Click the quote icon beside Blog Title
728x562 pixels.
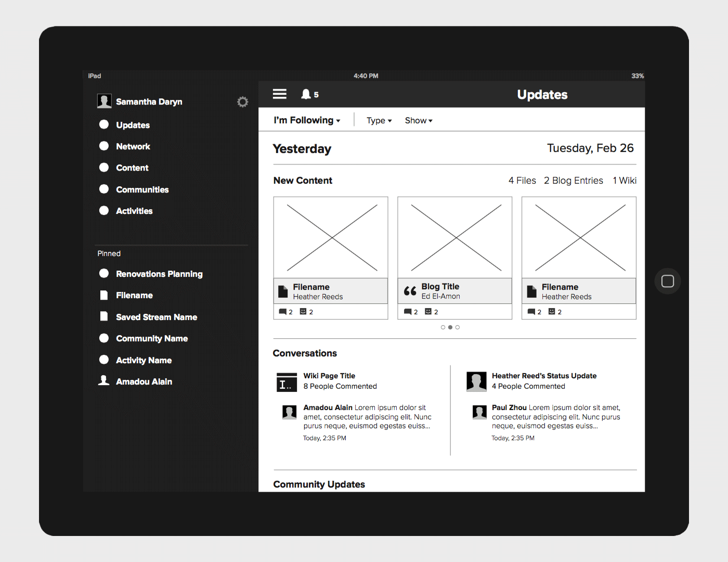point(410,291)
